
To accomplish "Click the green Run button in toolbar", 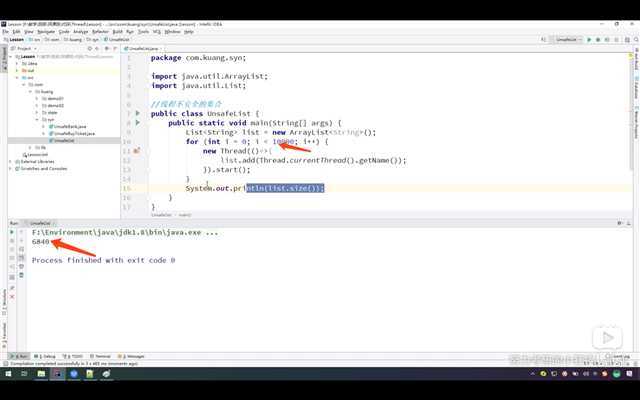I will 589,40.
